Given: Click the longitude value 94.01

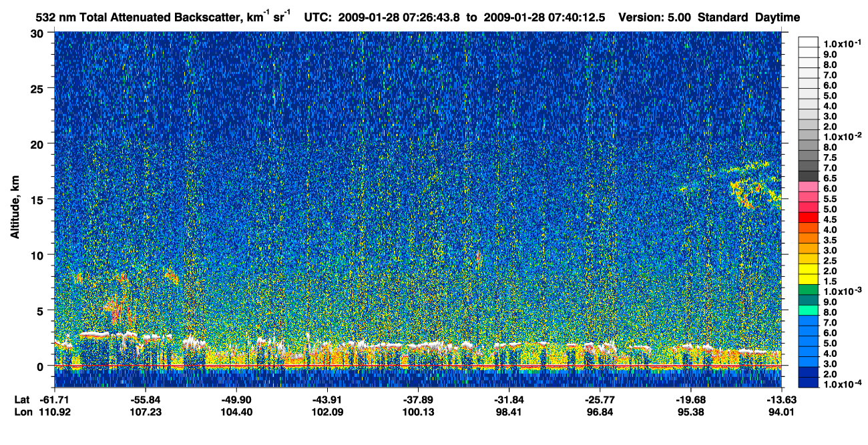Looking at the screenshot, I should (x=781, y=412).
